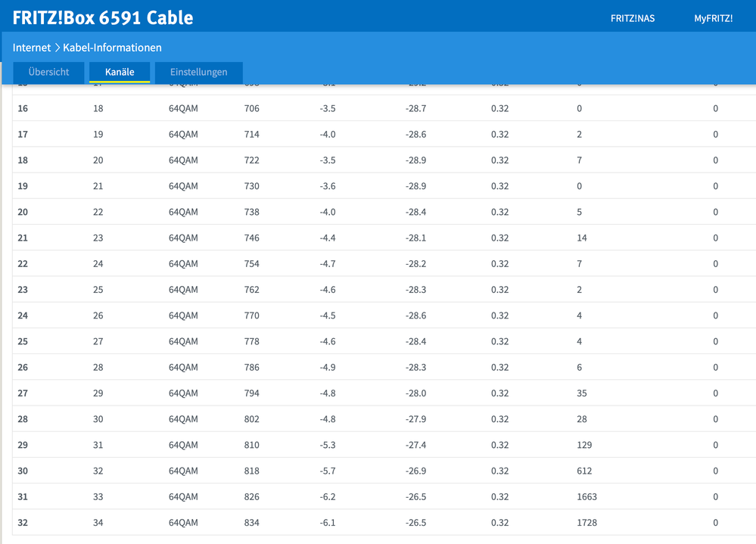Click the error count 1728
This screenshot has width=756, height=544.
pyautogui.click(x=586, y=523)
